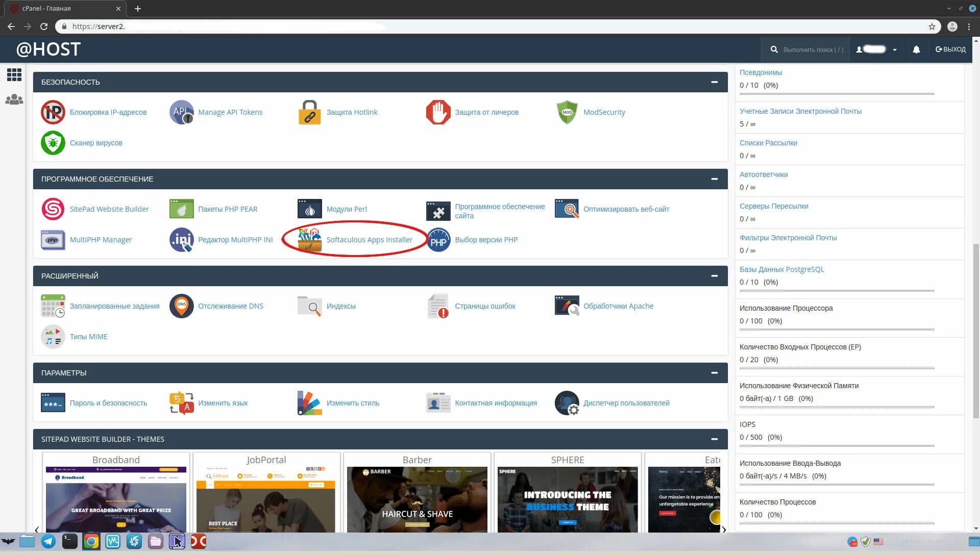Select the Barber theme thumbnail
This screenshot has height=555, width=980.
[x=417, y=497]
